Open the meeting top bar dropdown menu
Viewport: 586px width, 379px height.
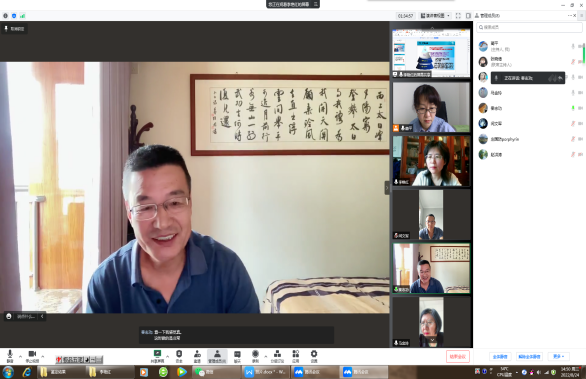(316, 4)
